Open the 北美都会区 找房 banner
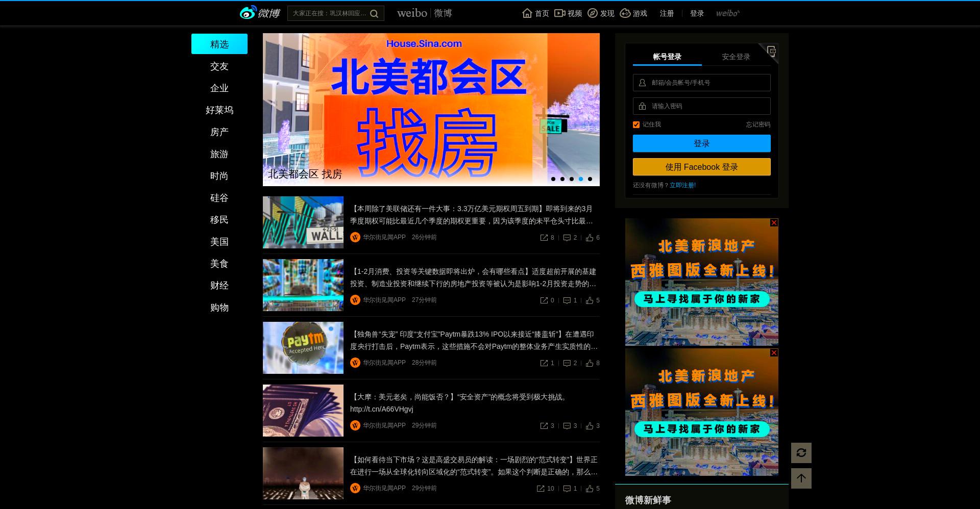This screenshot has height=509, width=980. click(431, 110)
